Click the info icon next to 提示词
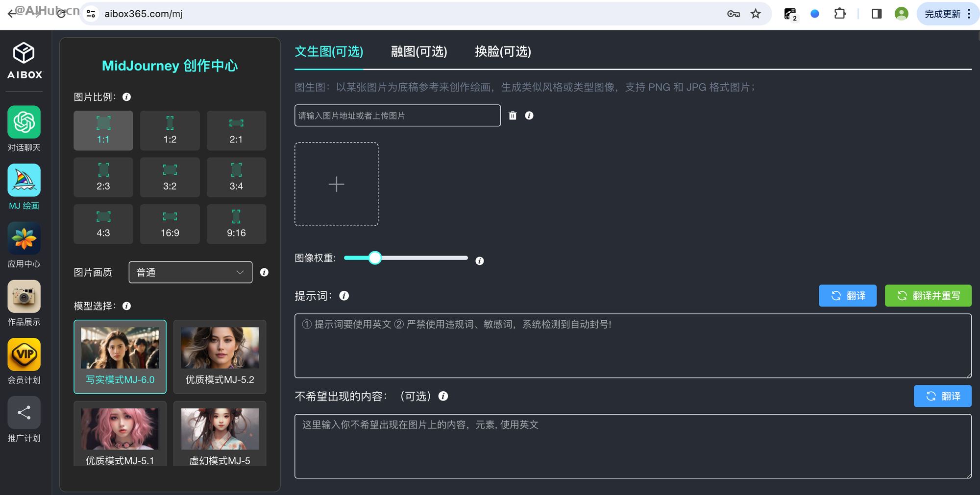The image size is (980, 495). tap(344, 296)
